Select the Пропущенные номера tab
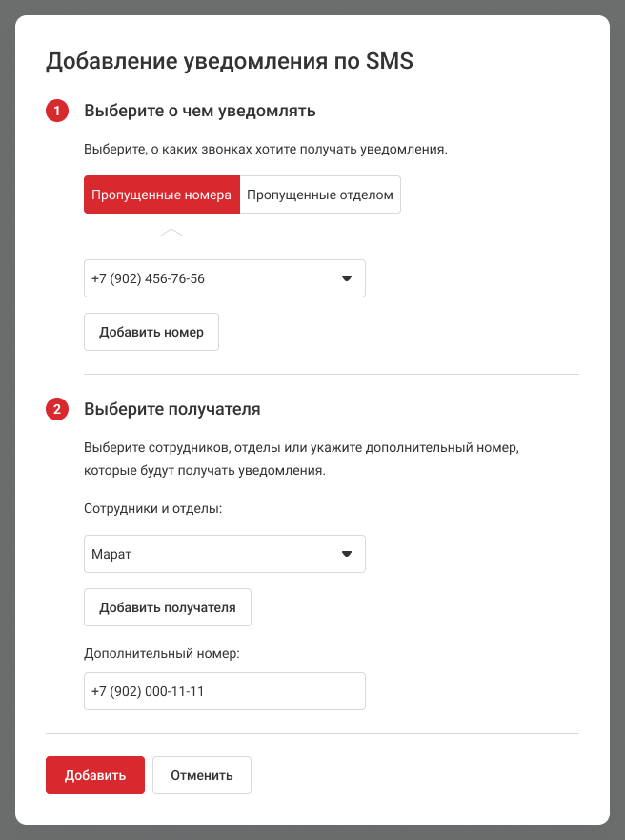 (161, 195)
